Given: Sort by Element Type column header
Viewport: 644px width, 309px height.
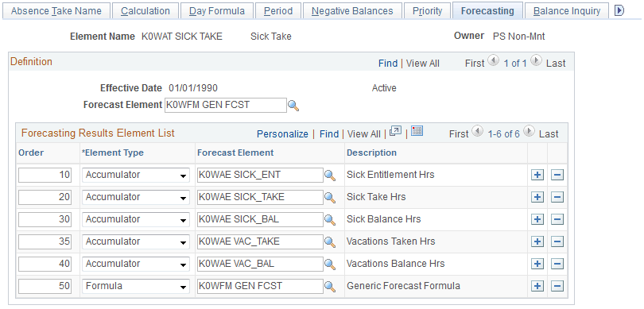Looking at the screenshot, I should coord(113,153).
